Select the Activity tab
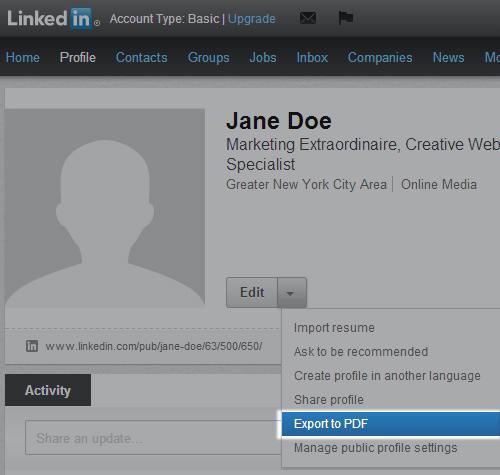The height and width of the screenshot is (475, 500). 48,390
